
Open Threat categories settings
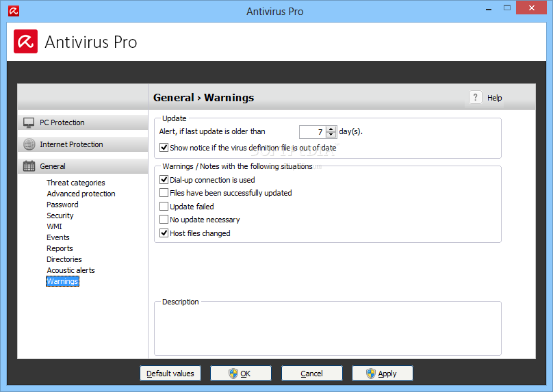[76, 183]
